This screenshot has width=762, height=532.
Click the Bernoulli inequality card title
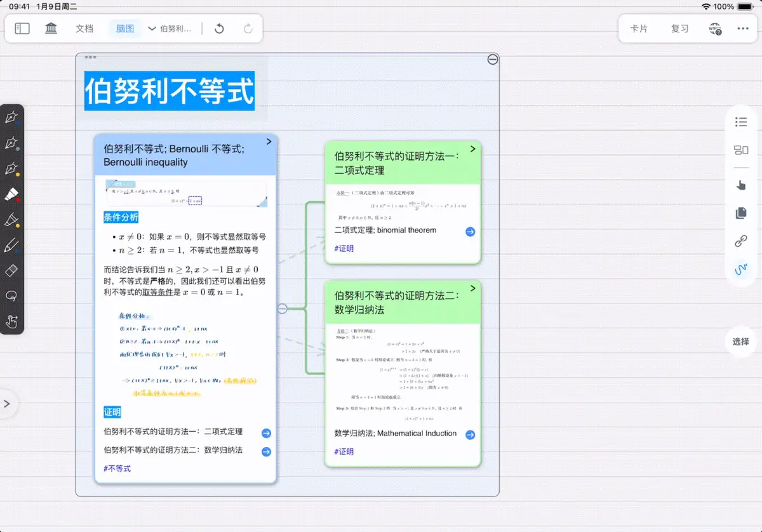(x=175, y=156)
